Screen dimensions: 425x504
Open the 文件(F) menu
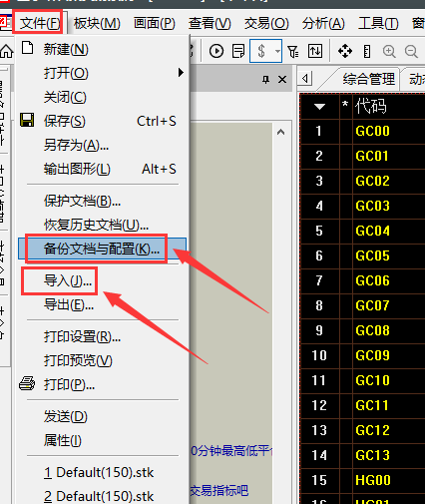coord(40,24)
